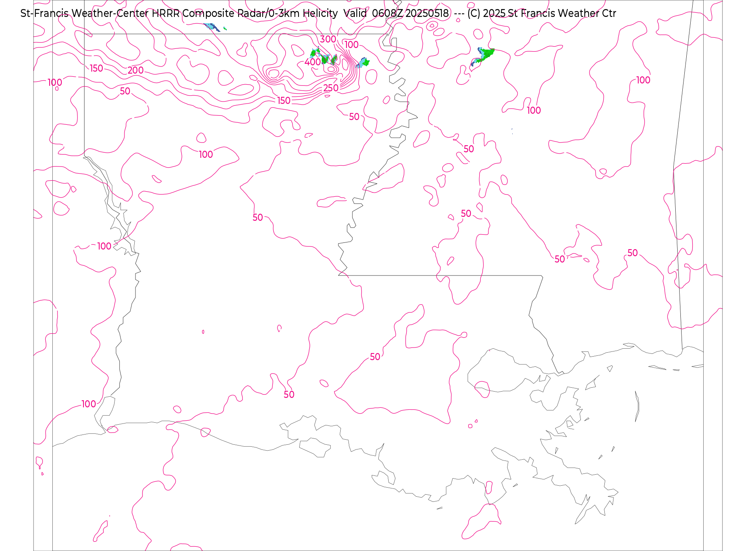756x551 pixels.
Task: Click the 150 label below the 250 label
Action: click(x=284, y=101)
